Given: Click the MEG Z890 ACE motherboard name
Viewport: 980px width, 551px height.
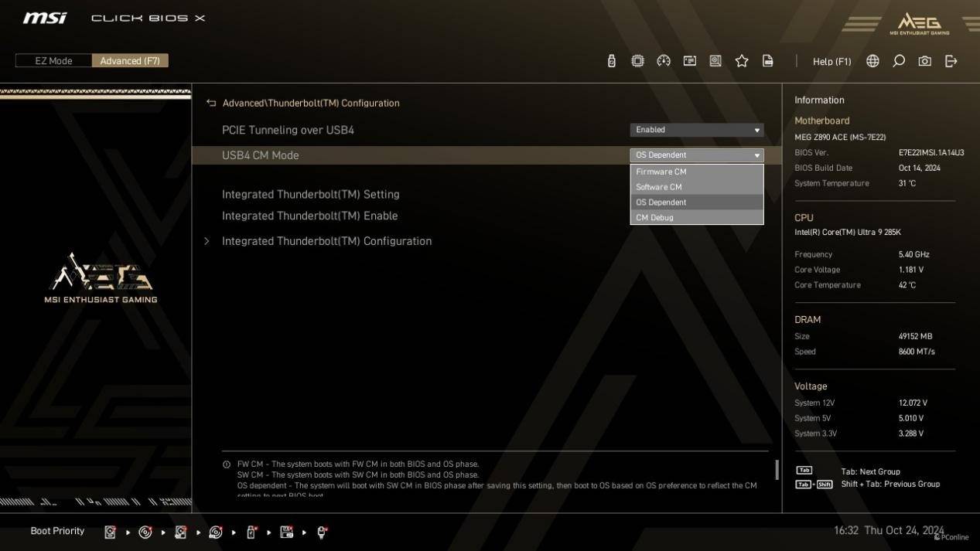Looking at the screenshot, I should tap(840, 137).
